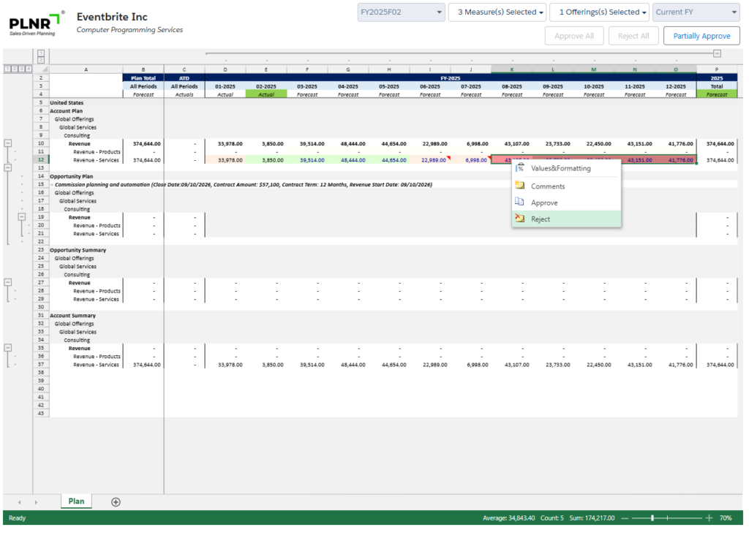749x560 pixels.
Task: Show column outline level 2
Action: 41,60
